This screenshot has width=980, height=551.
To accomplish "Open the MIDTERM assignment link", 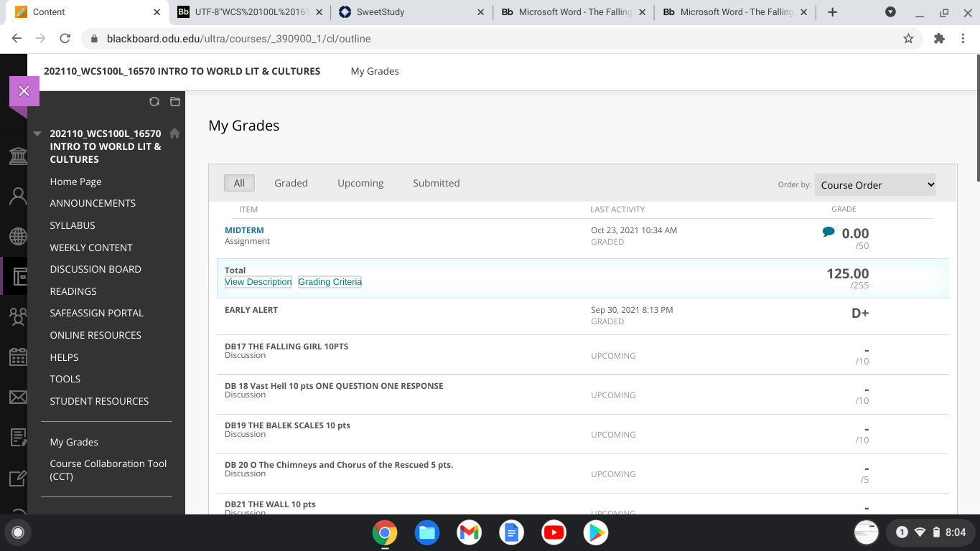I will 244,230.
